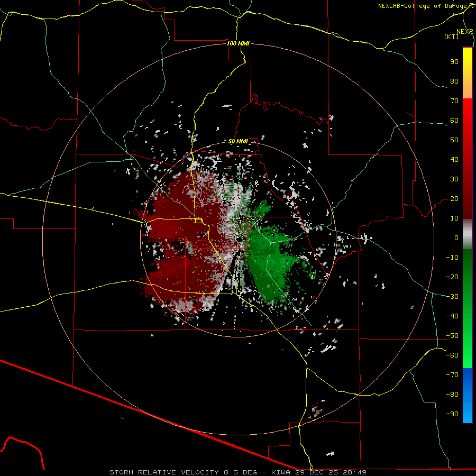This screenshot has width=476, height=476.
Task: Click the 70 value on the velocity scale
Action: click(454, 101)
